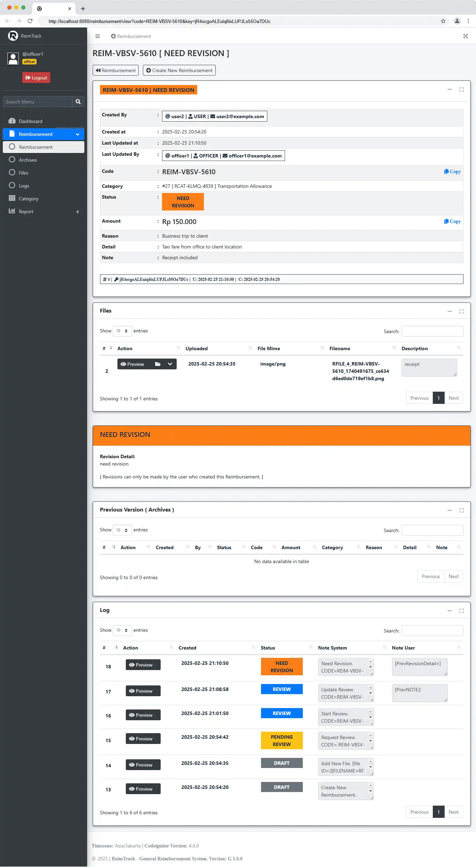Screen dimensions: 476x868
Task: Preview log entry 18
Action: (143, 665)
